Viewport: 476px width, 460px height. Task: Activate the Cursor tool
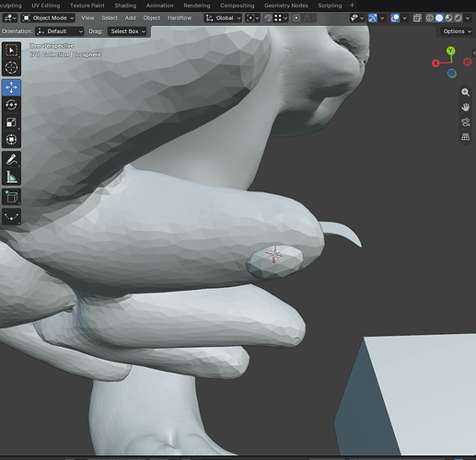pos(11,68)
